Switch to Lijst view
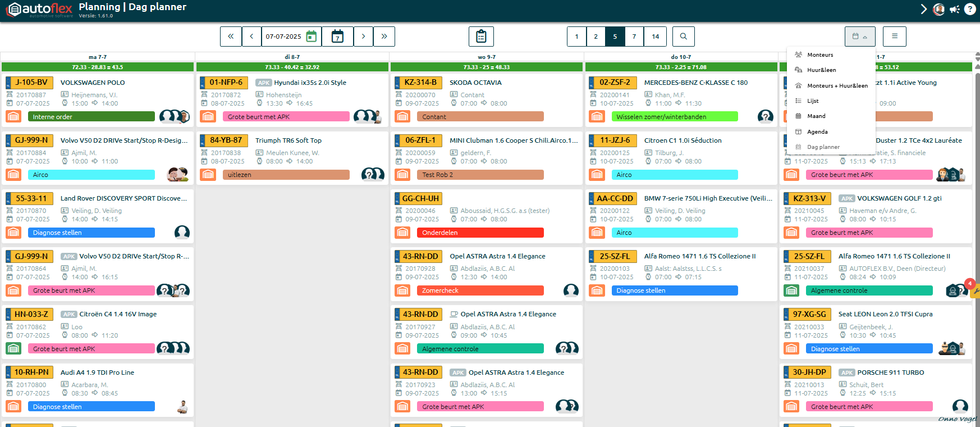Image resolution: width=980 pixels, height=427 pixels. coord(831,101)
